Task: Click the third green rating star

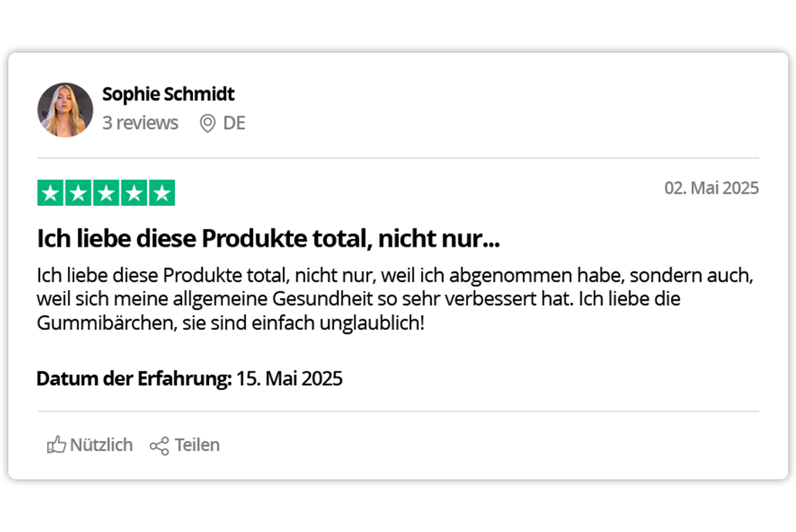Action: tap(106, 193)
